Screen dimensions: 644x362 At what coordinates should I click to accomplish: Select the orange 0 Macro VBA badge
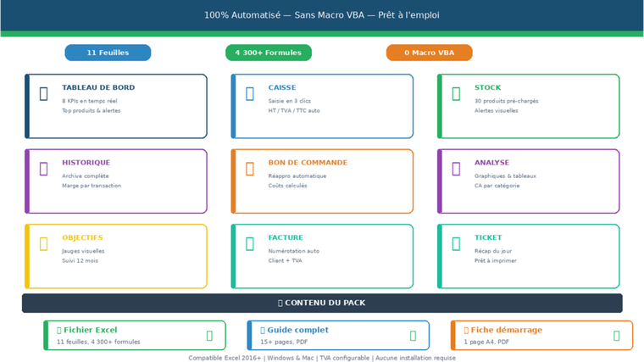point(429,53)
